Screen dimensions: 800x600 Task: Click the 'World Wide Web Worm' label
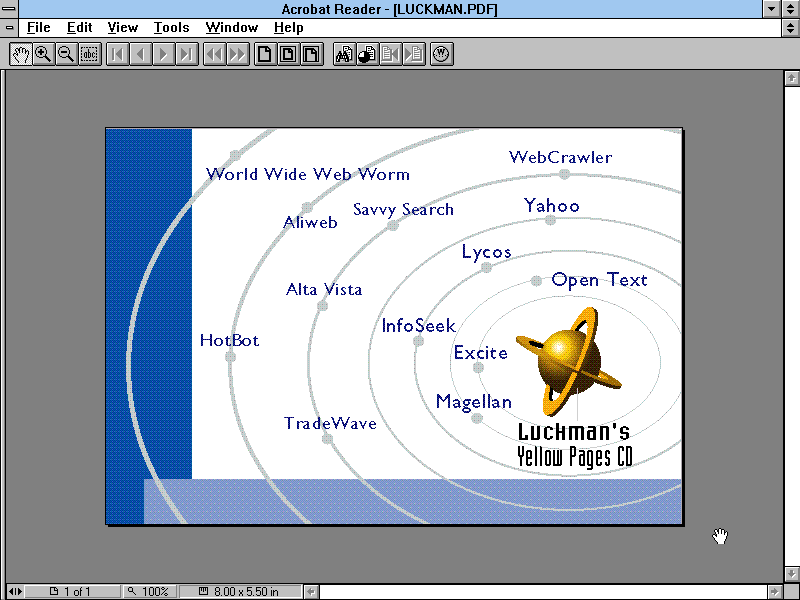[308, 174]
